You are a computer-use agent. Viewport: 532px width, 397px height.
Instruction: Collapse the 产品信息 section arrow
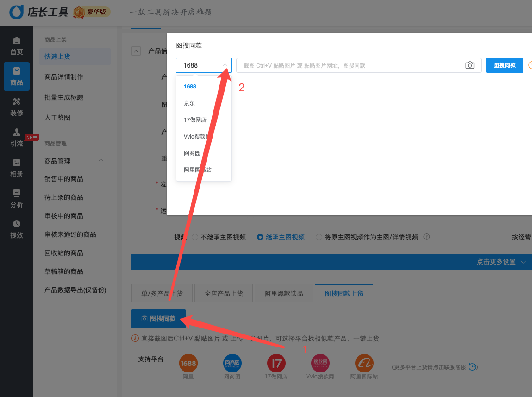136,51
